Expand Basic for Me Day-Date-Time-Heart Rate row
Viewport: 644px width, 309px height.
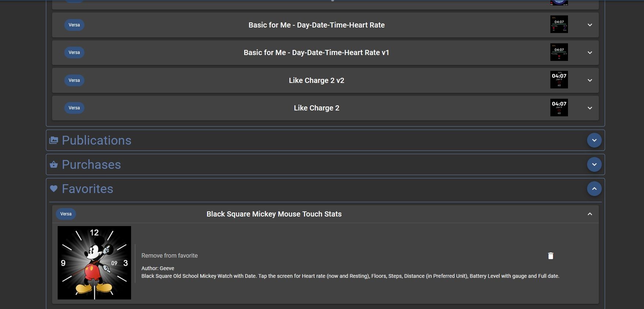point(590,25)
